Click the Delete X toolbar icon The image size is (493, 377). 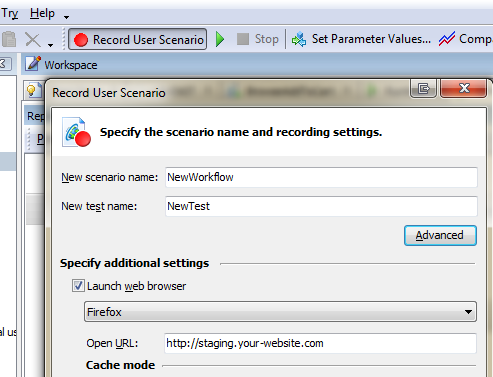[x=33, y=40]
